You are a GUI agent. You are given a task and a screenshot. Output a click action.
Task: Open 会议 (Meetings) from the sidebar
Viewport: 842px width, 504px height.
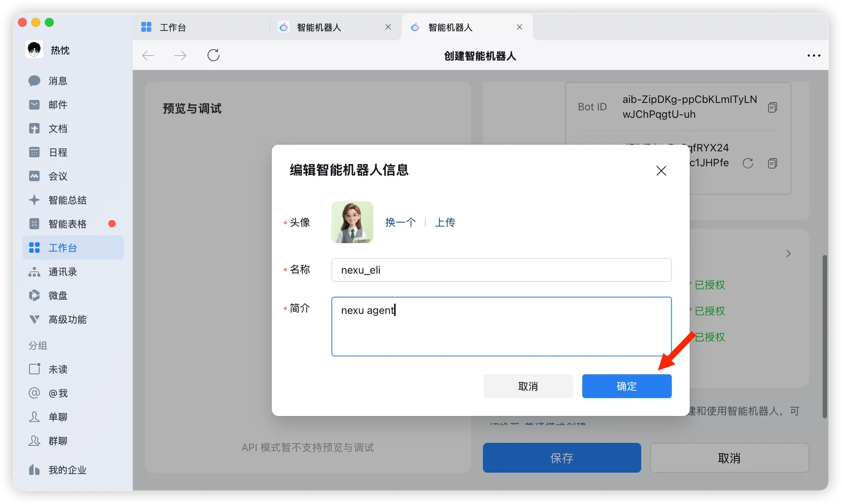[x=57, y=176]
